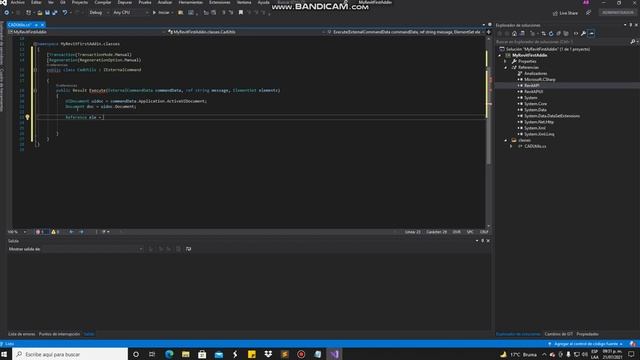Click Solution Explorer view code icon
640x360 pixels.
click(x=576, y=33)
